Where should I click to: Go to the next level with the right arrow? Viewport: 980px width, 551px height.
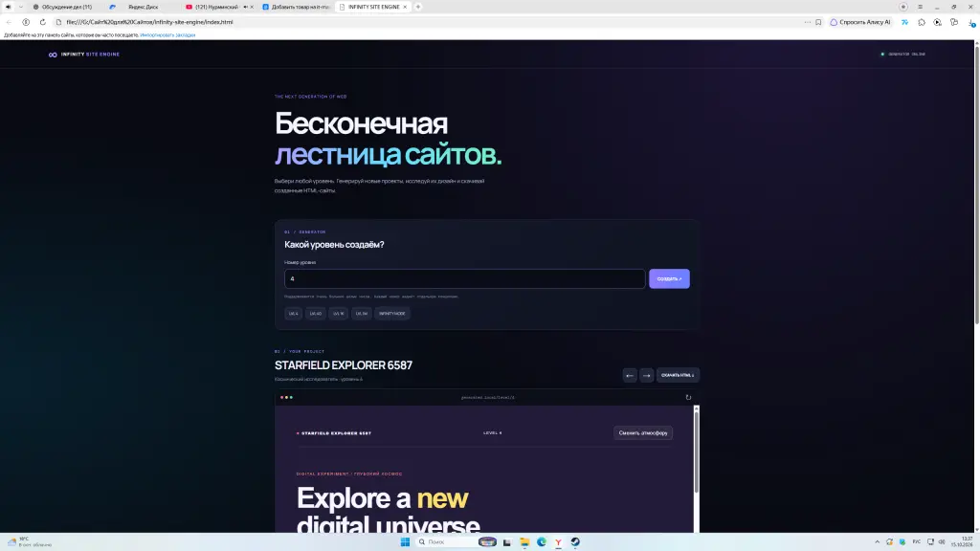646,375
